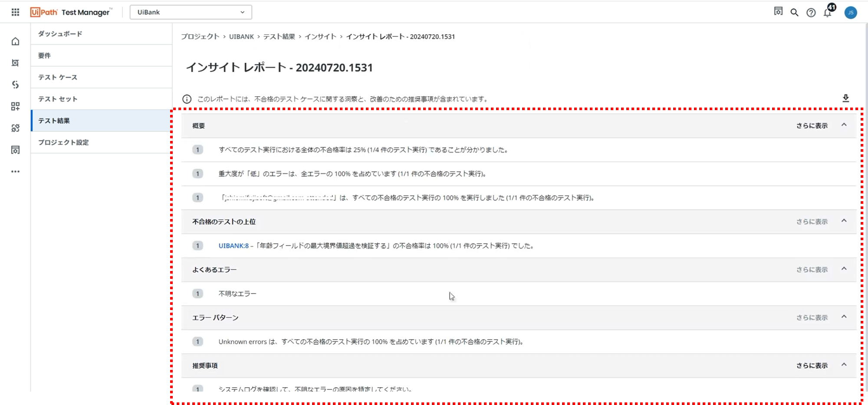The width and height of the screenshot is (868, 405).
Task: Click さらに表示 in よくあるエラー section
Action: [x=812, y=269]
